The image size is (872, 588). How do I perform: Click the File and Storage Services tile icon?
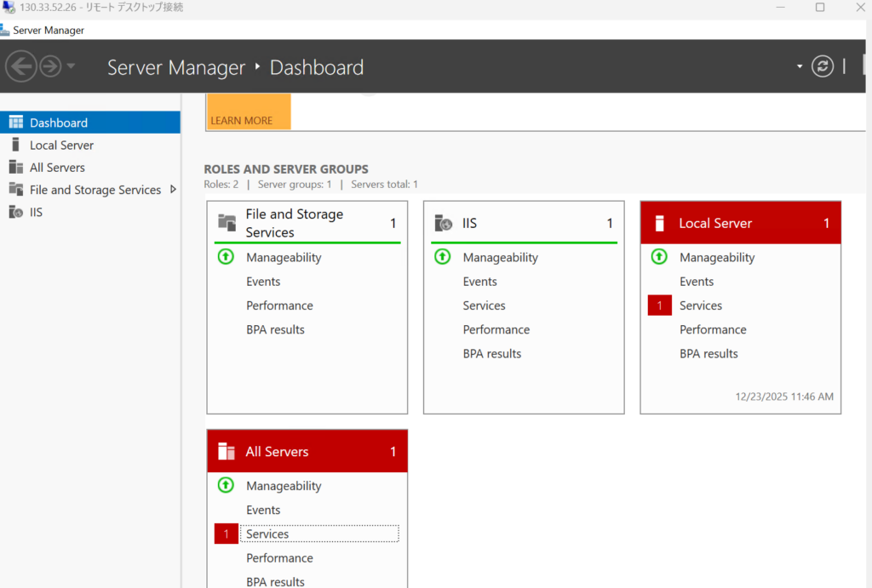[x=227, y=223]
